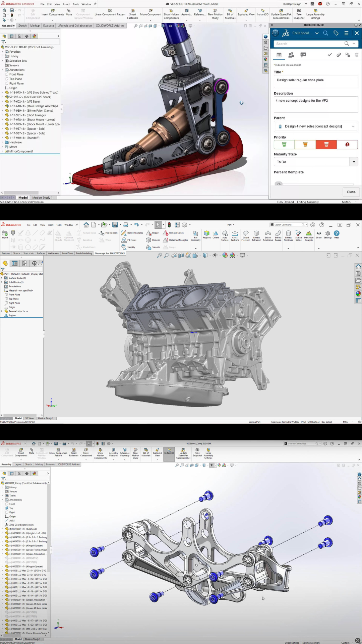Open the Tools menu in VF2-SHOE TREAD window
Screen dimensions: 362x644
76,4
